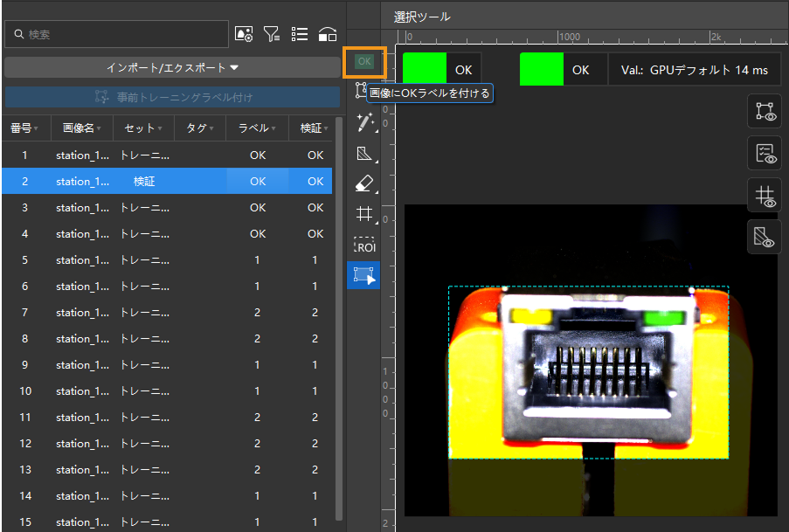Click the selection tool in toolbar
The image size is (789, 532).
(364, 275)
